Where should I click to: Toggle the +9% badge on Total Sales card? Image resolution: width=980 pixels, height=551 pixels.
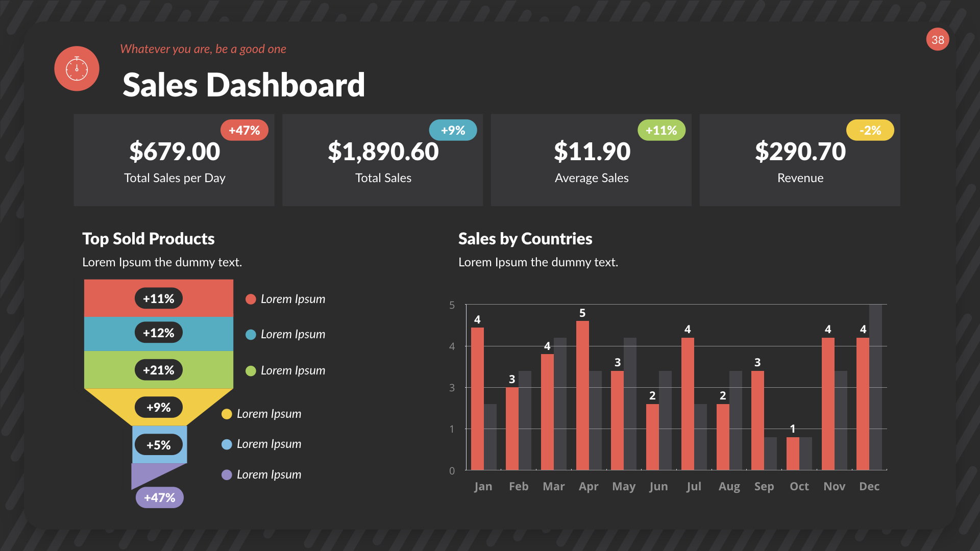click(x=453, y=131)
